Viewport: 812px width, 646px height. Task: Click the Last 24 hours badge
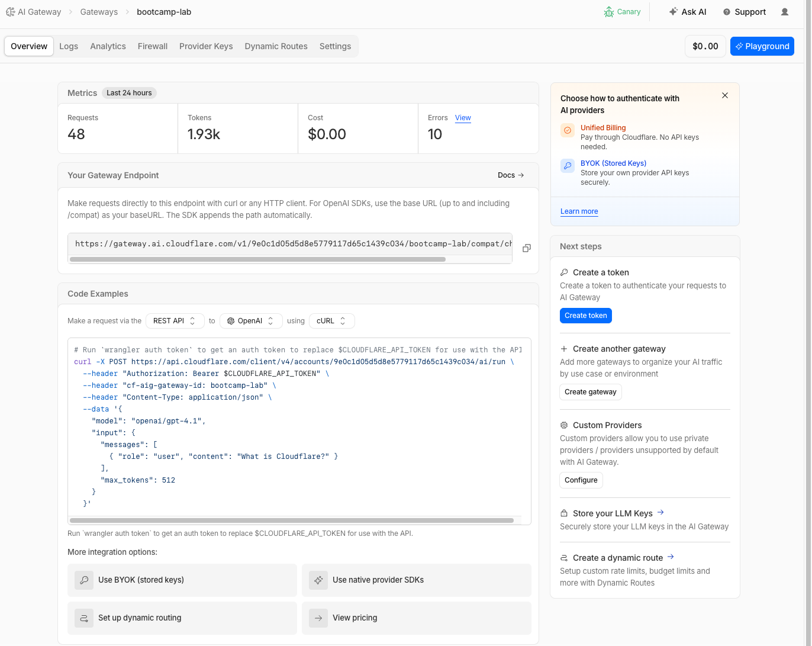pyautogui.click(x=129, y=93)
